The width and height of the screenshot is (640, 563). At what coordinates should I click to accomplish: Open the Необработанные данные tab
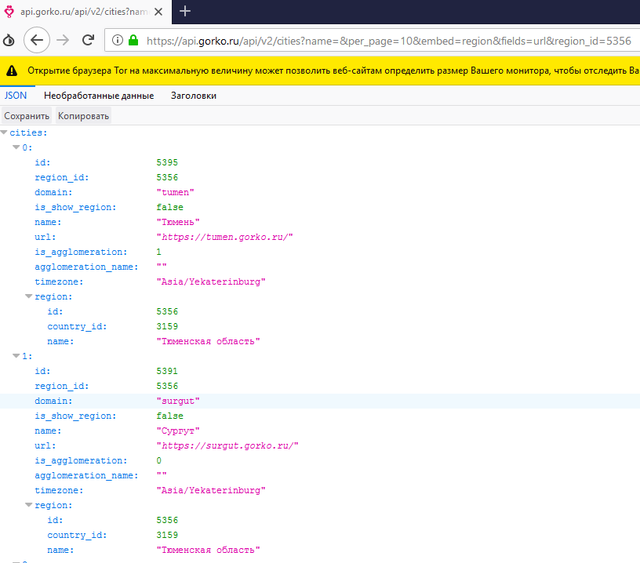click(99, 96)
